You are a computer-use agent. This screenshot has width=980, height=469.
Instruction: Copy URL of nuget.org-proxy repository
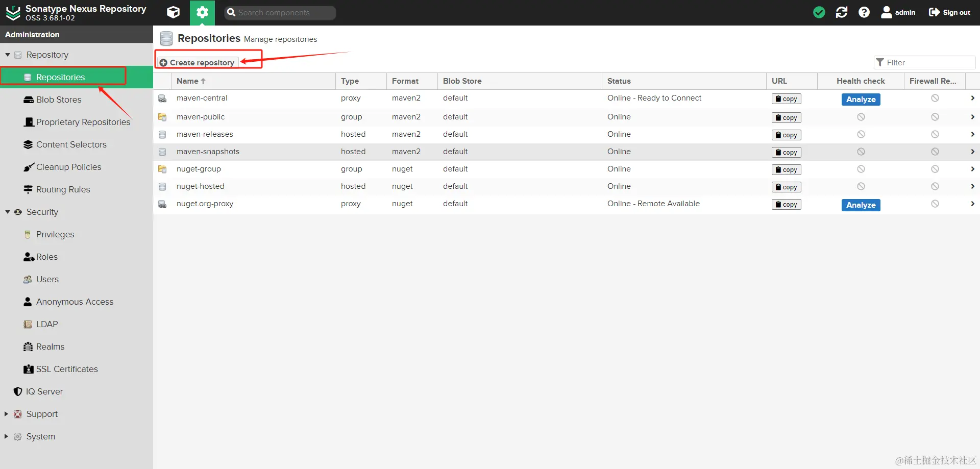coord(786,205)
